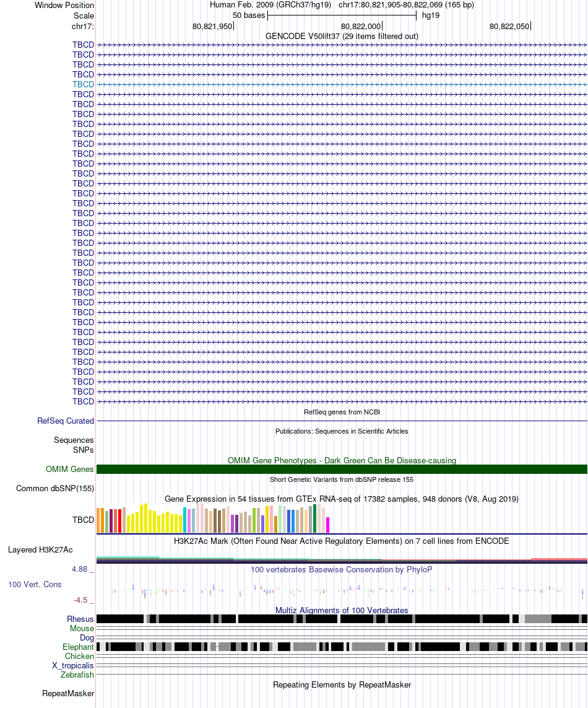Click the Scale label
Screen dimensions: 588x708
[84, 16]
